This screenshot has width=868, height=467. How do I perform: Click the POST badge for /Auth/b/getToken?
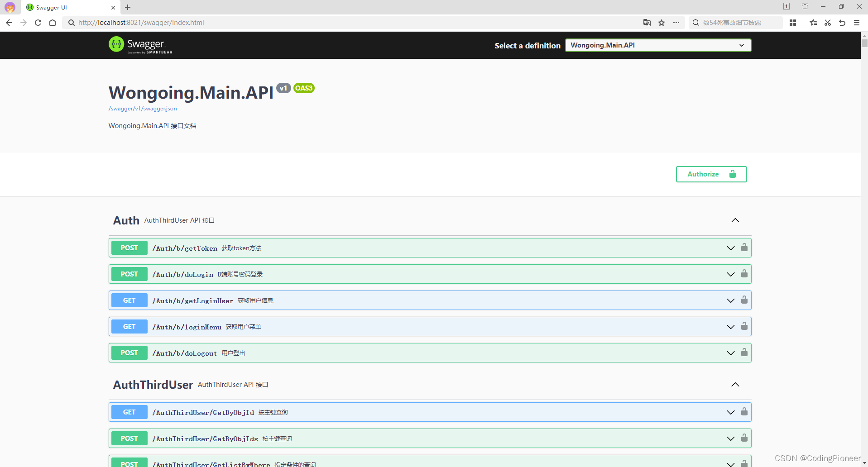coord(129,248)
